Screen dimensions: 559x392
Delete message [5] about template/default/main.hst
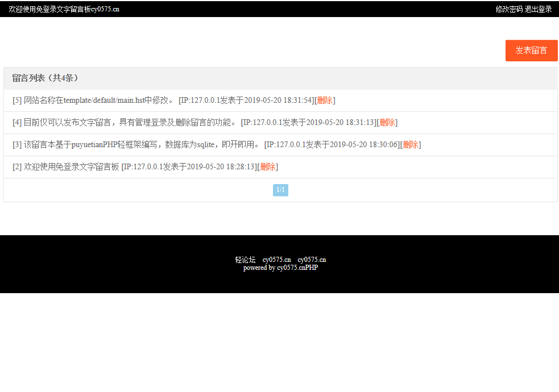[324, 100]
